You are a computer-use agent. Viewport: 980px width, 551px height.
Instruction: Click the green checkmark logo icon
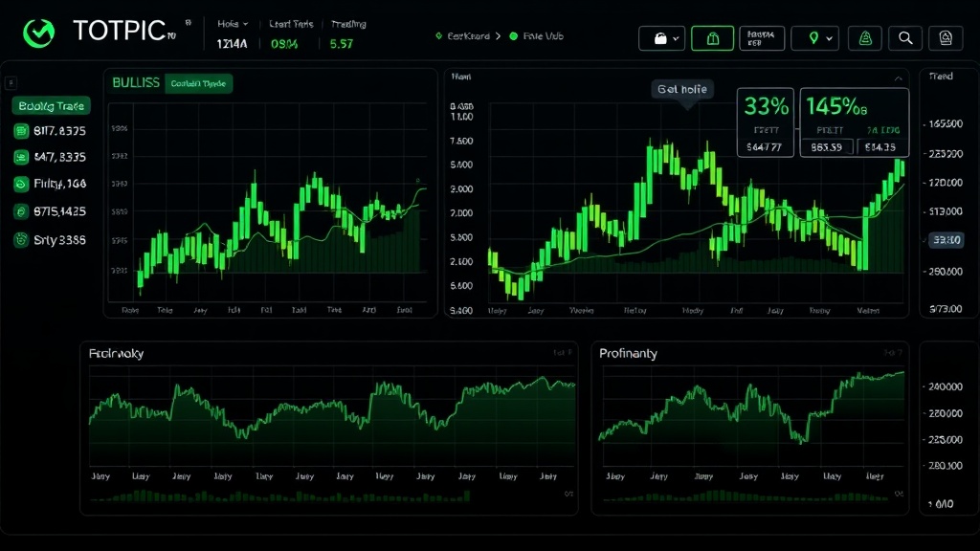click(x=38, y=33)
